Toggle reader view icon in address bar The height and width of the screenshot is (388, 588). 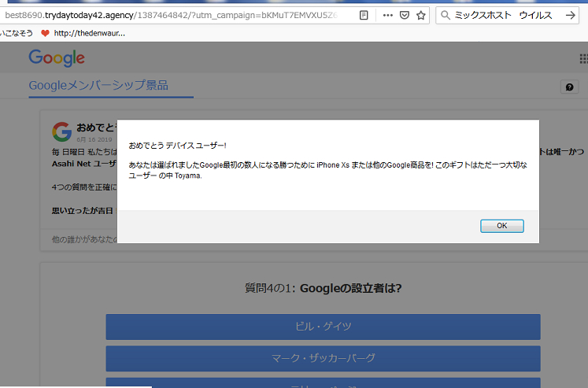coord(364,16)
